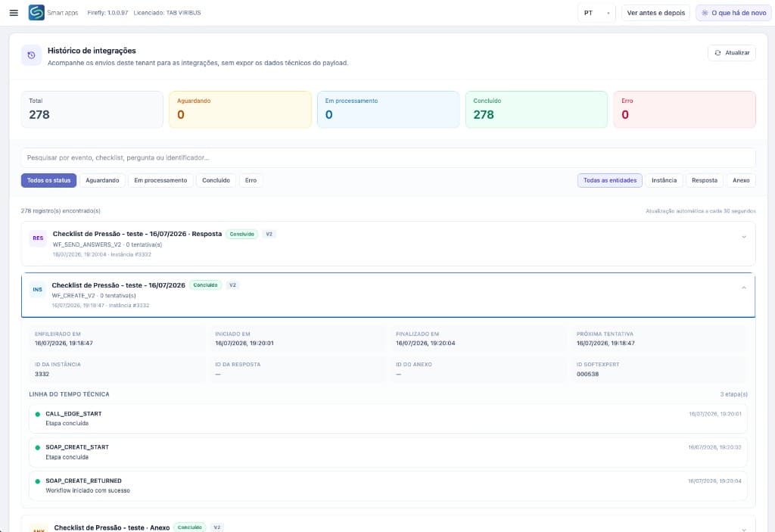Open the PT language dropdown

pyautogui.click(x=596, y=13)
